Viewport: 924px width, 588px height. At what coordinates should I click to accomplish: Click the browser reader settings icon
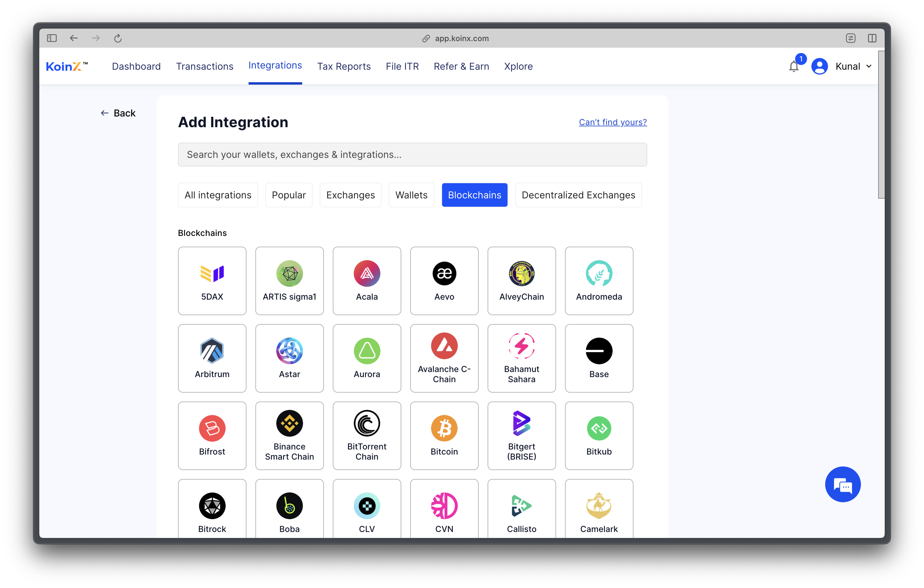[850, 38]
